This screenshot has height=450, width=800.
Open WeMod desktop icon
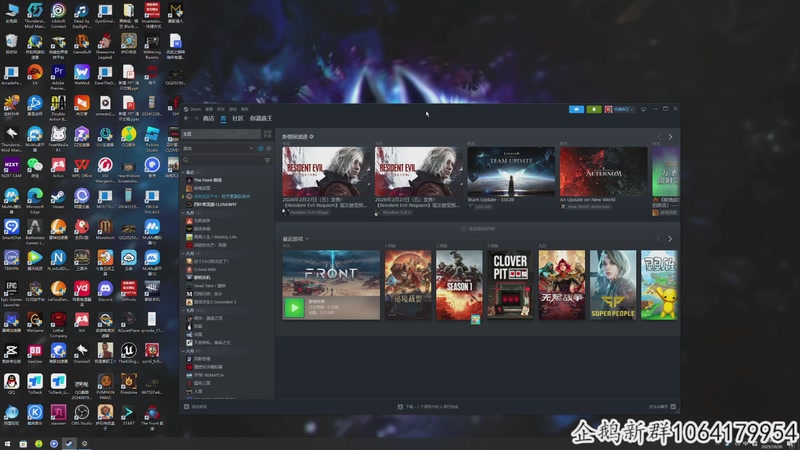[x=82, y=74]
